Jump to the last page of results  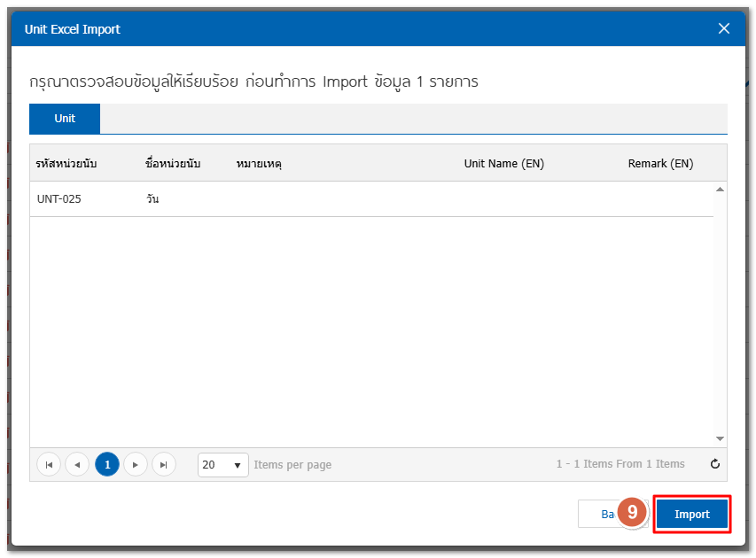tap(164, 464)
